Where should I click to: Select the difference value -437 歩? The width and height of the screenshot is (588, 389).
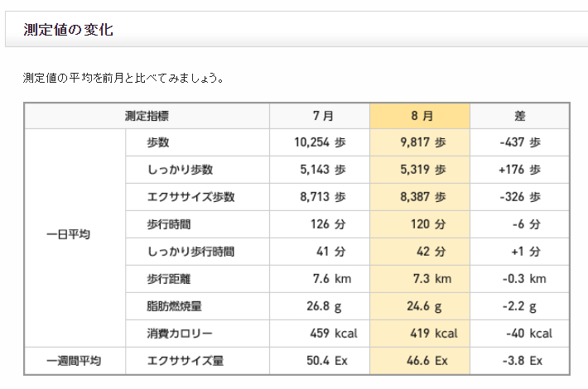coord(520,142)
